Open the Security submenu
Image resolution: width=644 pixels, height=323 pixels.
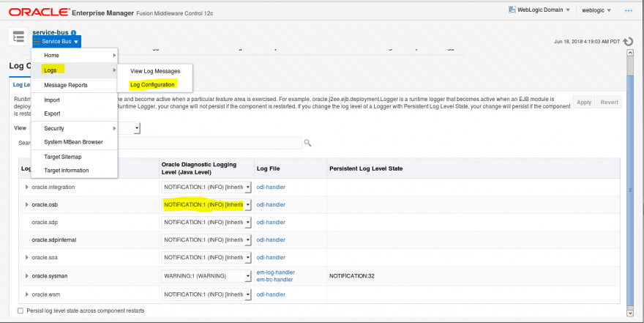click(75, 128)
